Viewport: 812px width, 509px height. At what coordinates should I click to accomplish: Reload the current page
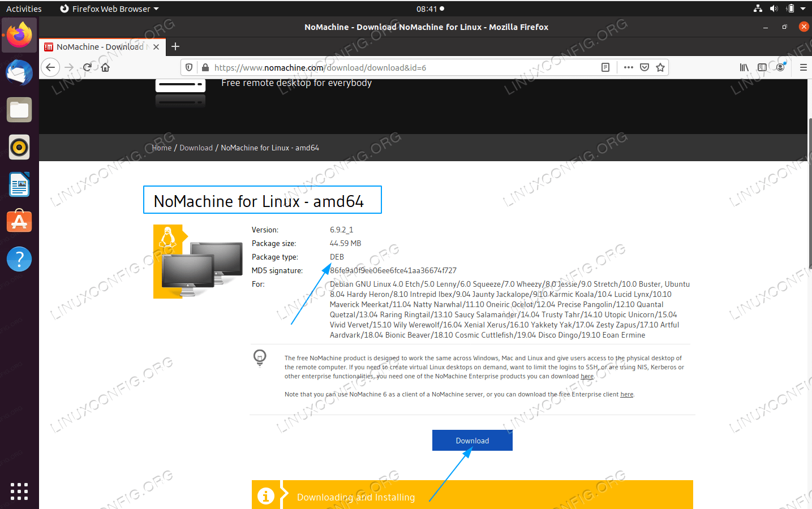tap(87, 67)
